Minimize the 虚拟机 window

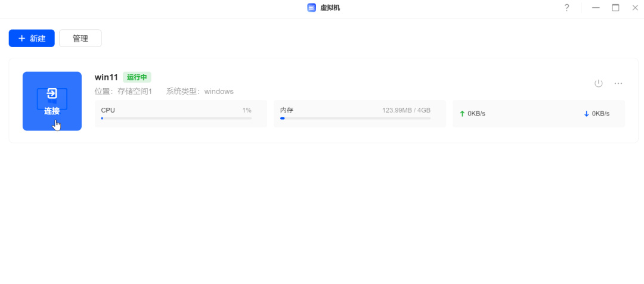tap(596, 8)
